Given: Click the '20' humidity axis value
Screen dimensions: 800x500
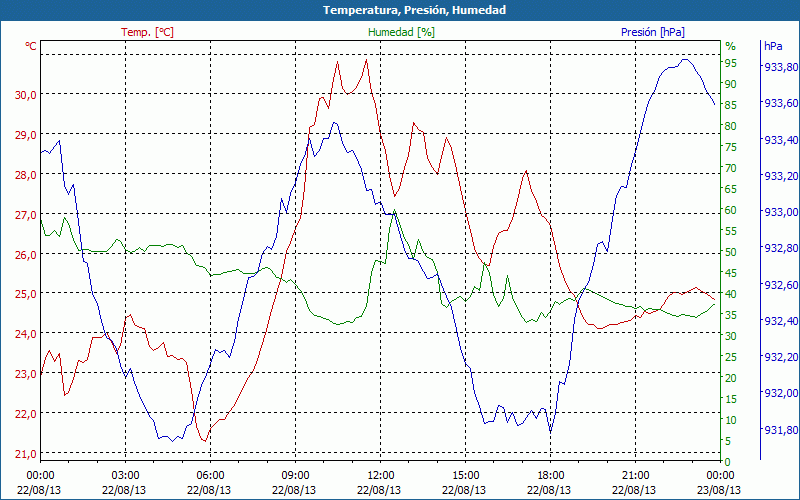Looking at the screenshot, I should point(731,378).
